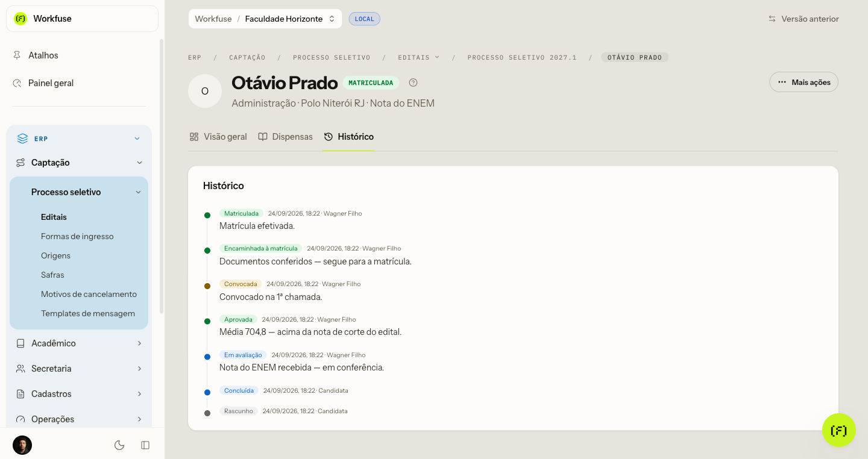The width and height of the screenshot is (868, 459).
Task: Expand the Operações section chevron
Action: point(139,419)
